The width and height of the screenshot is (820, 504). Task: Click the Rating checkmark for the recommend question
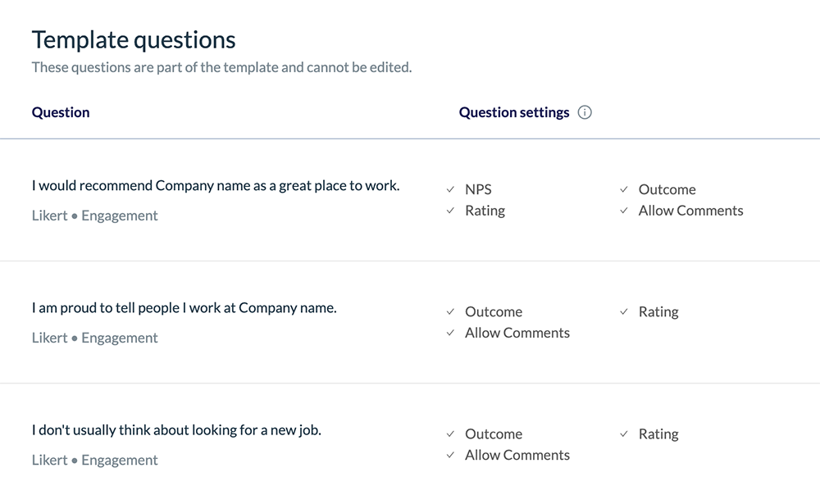click(450, 211)
